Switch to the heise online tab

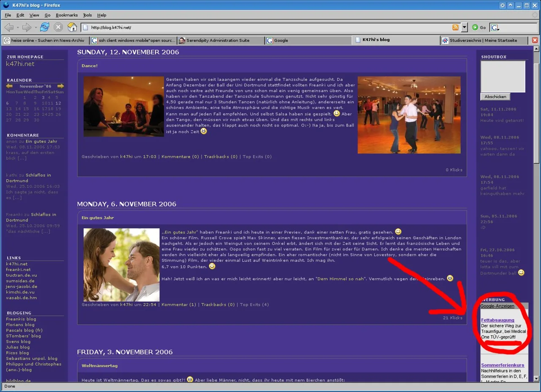point(45,41)
